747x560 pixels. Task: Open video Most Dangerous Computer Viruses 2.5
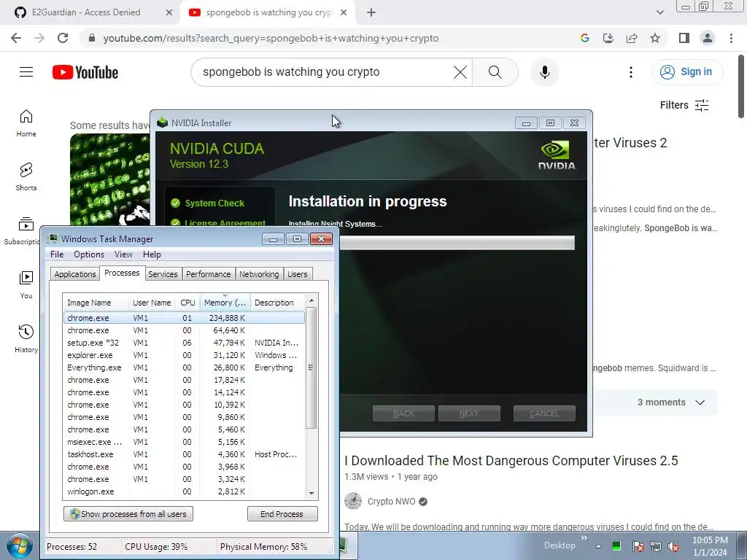[511, 461]
